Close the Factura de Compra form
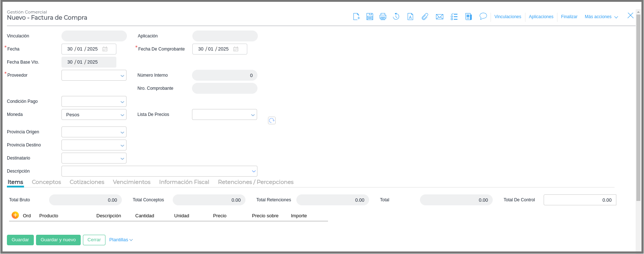 pyautogui.click(x=631, y=15)
